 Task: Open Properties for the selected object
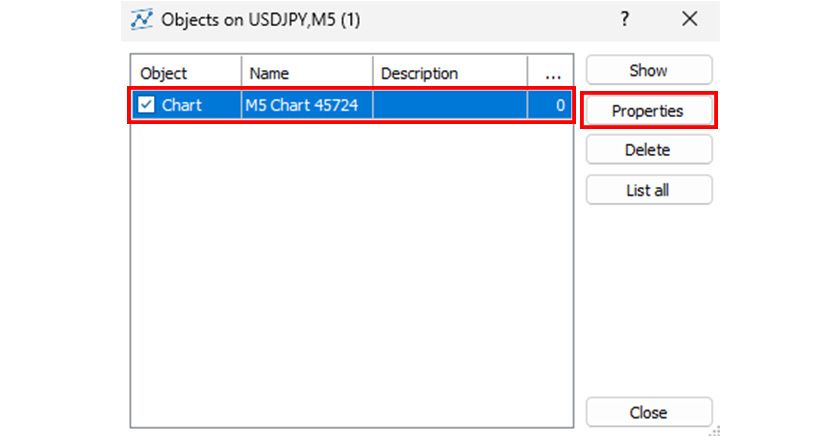[648, 111]
